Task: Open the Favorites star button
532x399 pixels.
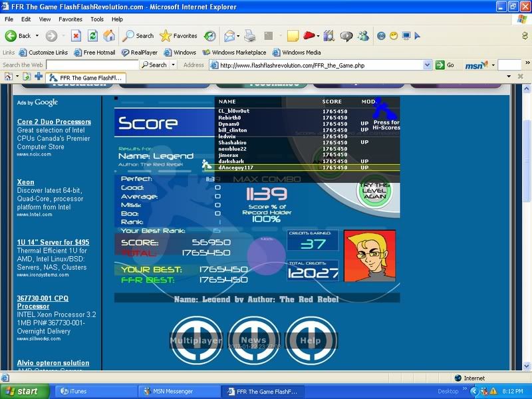Action: (x=178, y=36)
